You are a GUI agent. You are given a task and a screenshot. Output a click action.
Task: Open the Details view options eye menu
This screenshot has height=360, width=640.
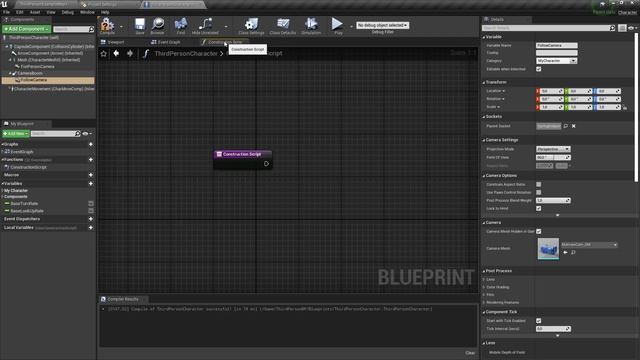click(632, 28)
